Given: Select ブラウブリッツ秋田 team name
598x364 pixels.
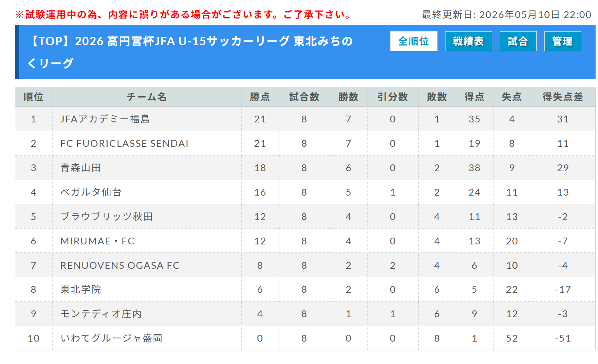Looking at the screenshot, I should pos(106,216).
